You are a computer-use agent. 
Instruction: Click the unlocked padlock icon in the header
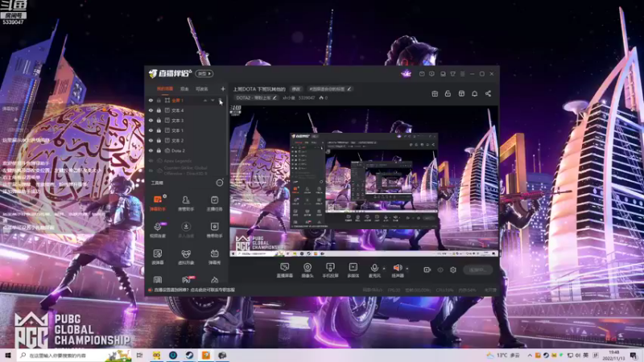[448, 93]
